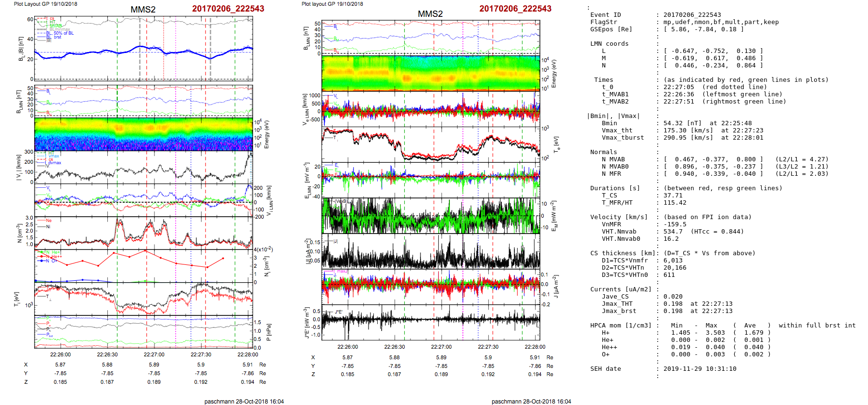This screenshot has width=868, height=405.
Task: Select the VHT.Nmvab value "534.7"
Action: (673, 232)
